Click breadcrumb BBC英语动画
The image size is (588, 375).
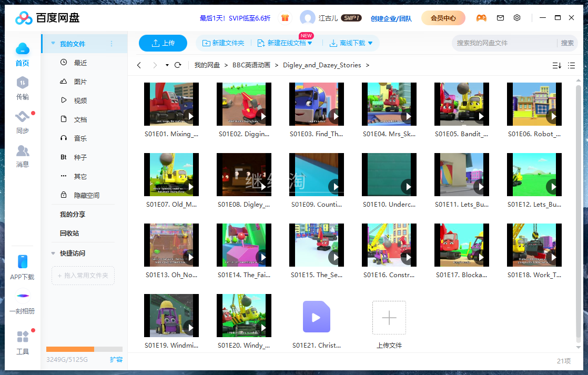251,65
